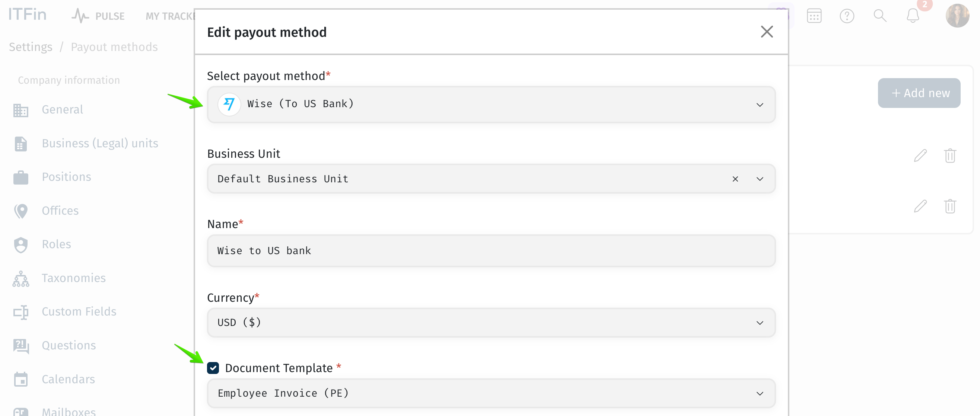Open the Currency USD dropdown
The image size is (980, 416).
point(491,323)
